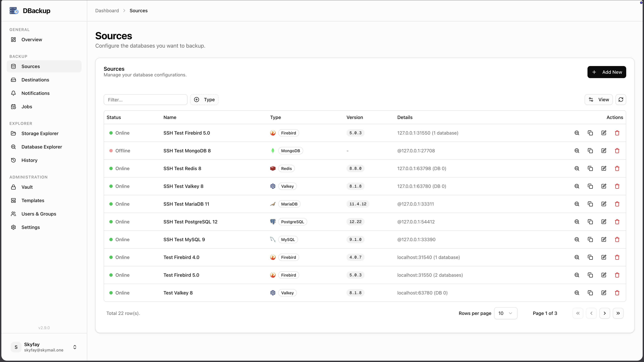Open the Type filter dropdown

click(x=204, y=99)
